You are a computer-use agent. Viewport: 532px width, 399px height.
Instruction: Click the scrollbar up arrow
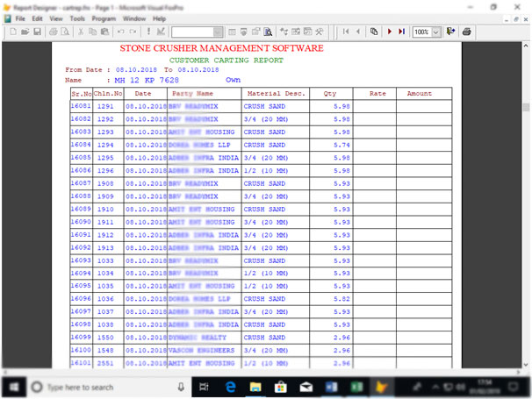(526, 46)
